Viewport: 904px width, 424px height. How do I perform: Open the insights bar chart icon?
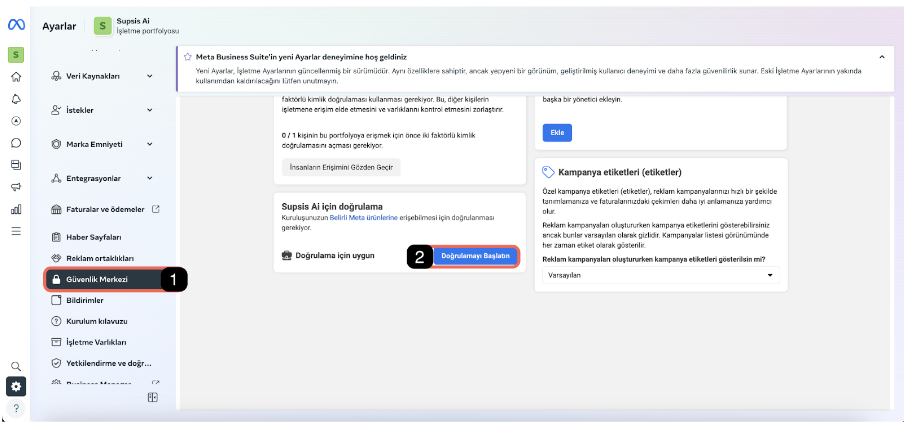[x=16, y=209]
